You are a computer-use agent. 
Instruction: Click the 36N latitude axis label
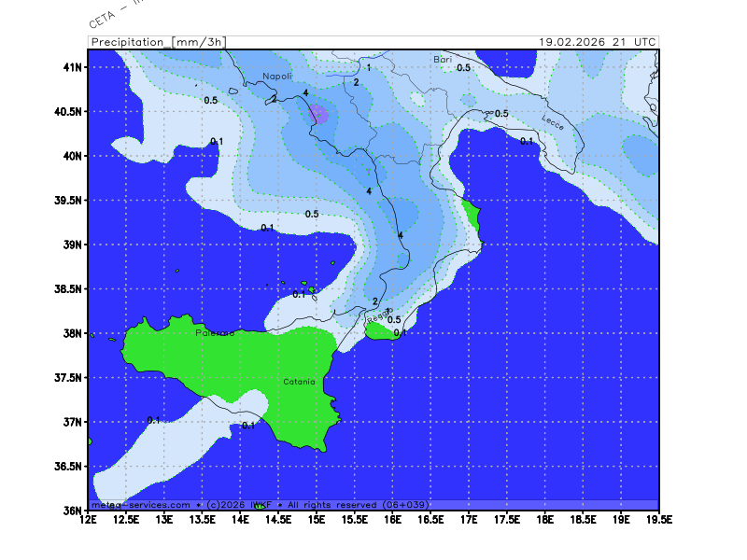73,510
